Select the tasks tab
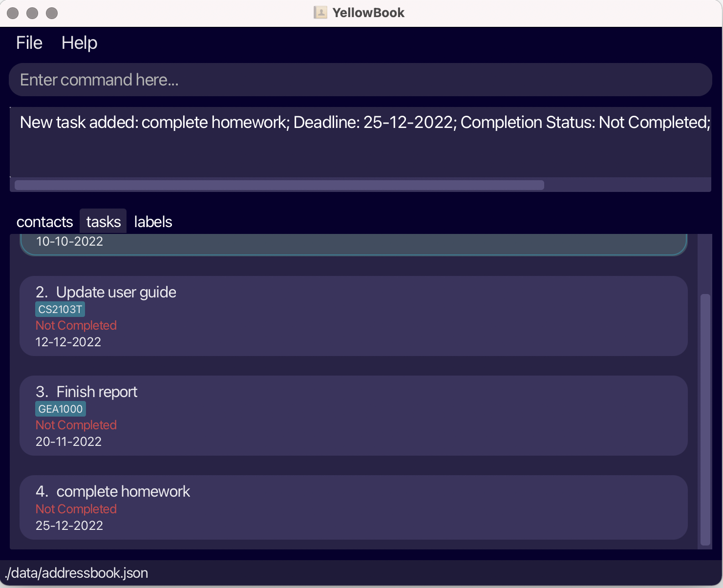Screen dimensions: 723x588 pos(103,222)
